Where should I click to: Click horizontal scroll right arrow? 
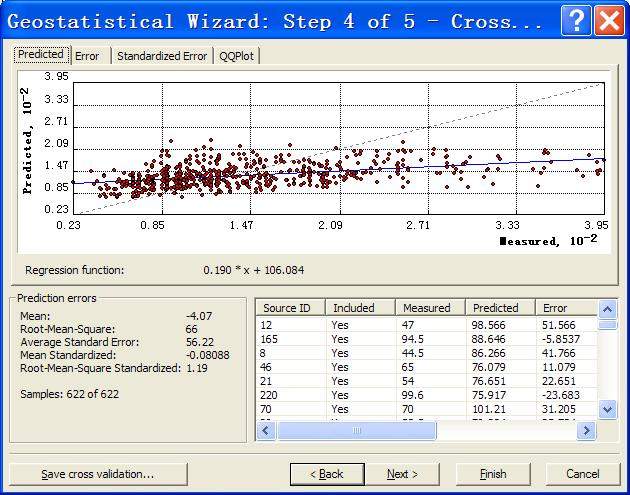[x=586, y=431]
